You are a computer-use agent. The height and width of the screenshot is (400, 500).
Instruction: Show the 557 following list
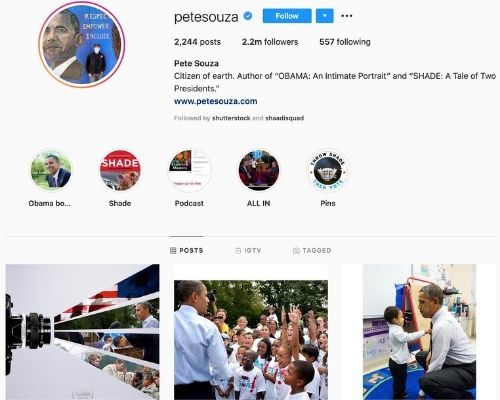click(x=345, y=42)
